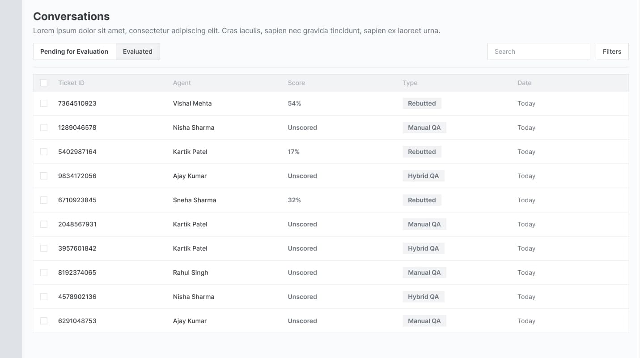Open ticket ID 6291048753

pyautogui.click(x=77, y=321)
